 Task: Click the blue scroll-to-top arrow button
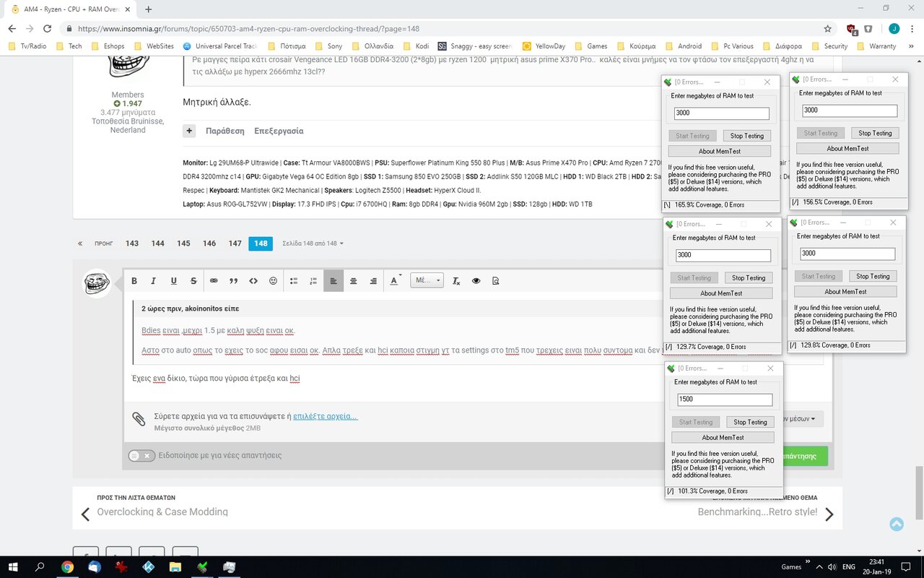[x=897, y=525]
